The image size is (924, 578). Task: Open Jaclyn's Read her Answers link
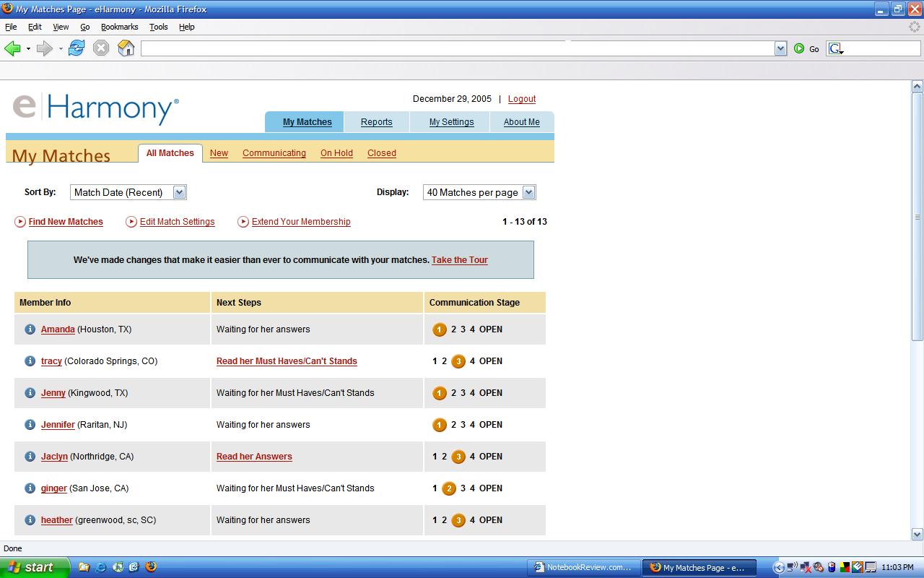[x=254, y=457]
